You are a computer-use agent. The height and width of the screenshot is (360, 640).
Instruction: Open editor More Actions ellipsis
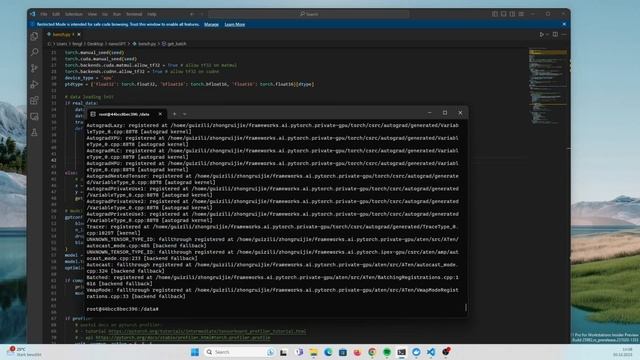click(564, 35)
